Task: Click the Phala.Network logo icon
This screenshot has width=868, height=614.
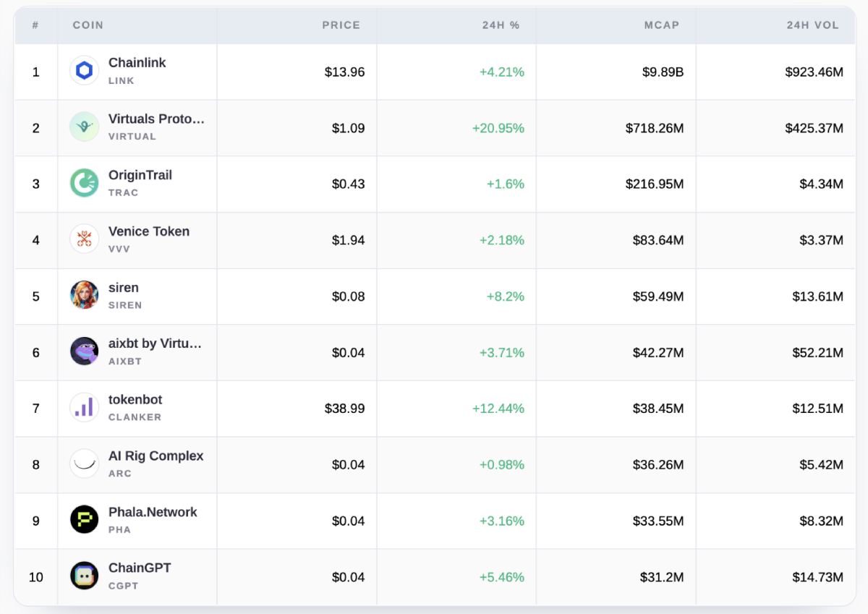Action: (84, 520)
